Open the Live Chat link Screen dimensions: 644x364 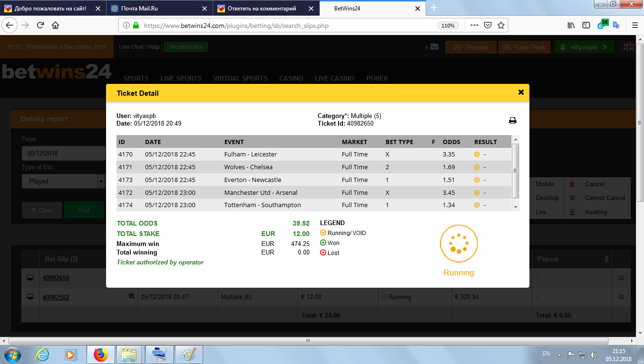[x=131, y=47]
